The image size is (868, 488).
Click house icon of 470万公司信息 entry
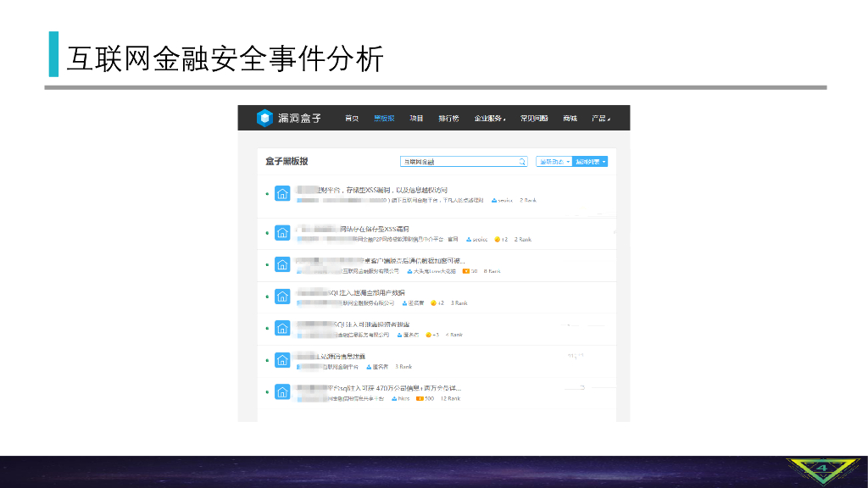coord(282,392)
